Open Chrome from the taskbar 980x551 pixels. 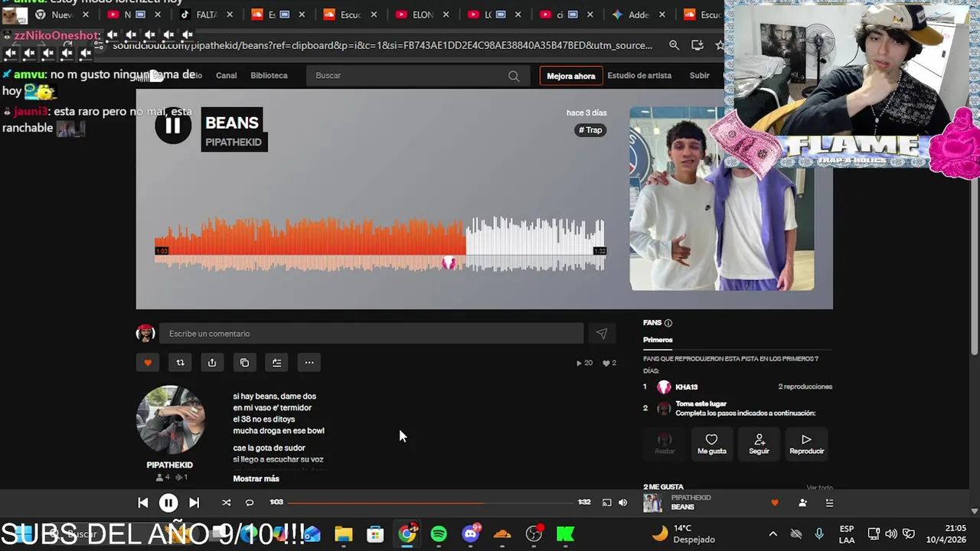click(x=407, y=534)
